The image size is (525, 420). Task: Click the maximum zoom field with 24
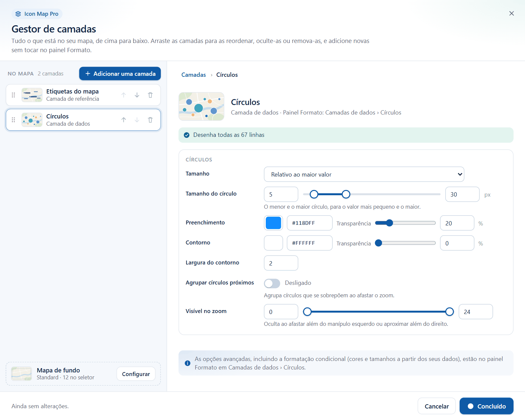476,312
